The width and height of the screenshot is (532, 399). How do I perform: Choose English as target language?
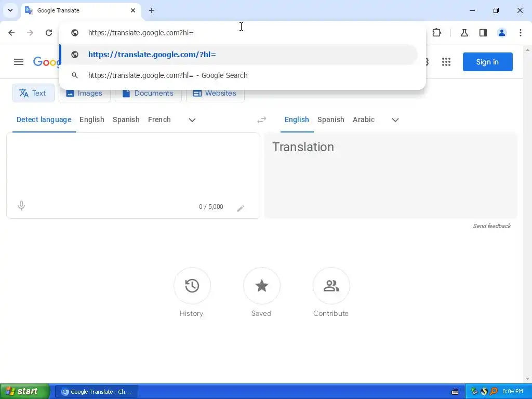coord(297,120)
